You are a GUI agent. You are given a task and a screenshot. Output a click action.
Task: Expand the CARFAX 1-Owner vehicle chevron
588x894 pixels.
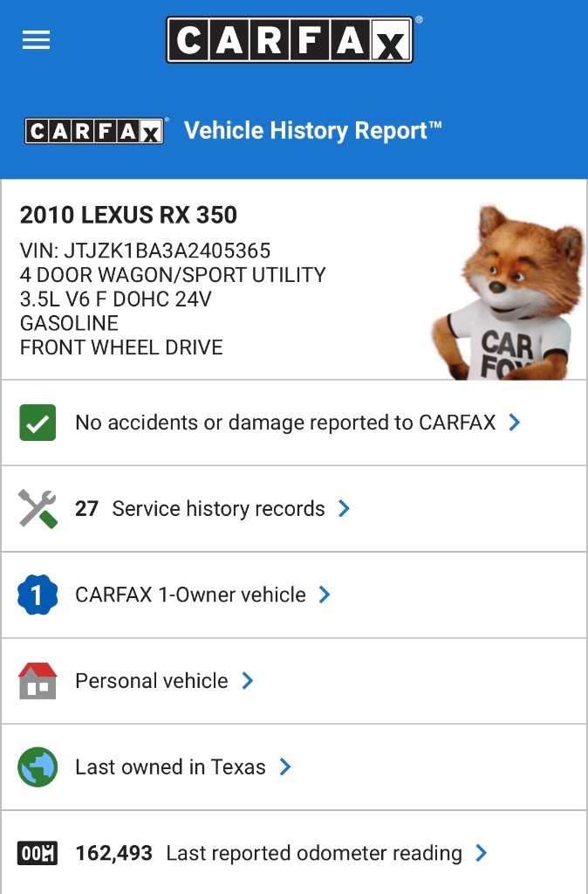[x=325, y=595]
